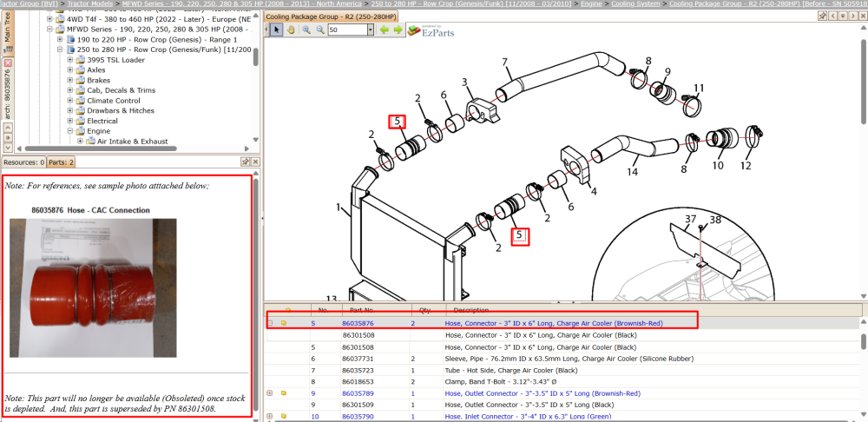
Task: Expand part 86035790 row expander
Action: (270, 416)
